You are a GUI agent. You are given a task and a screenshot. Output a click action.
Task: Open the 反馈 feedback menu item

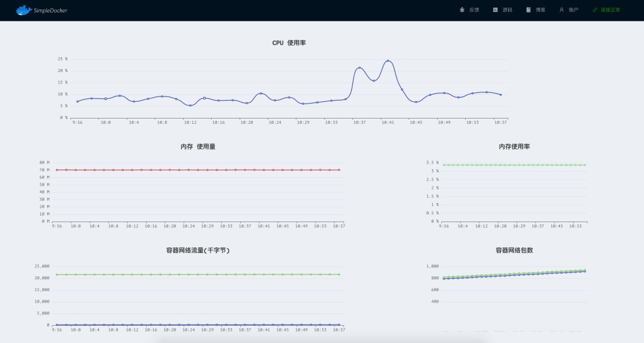[x=474, y=10]
